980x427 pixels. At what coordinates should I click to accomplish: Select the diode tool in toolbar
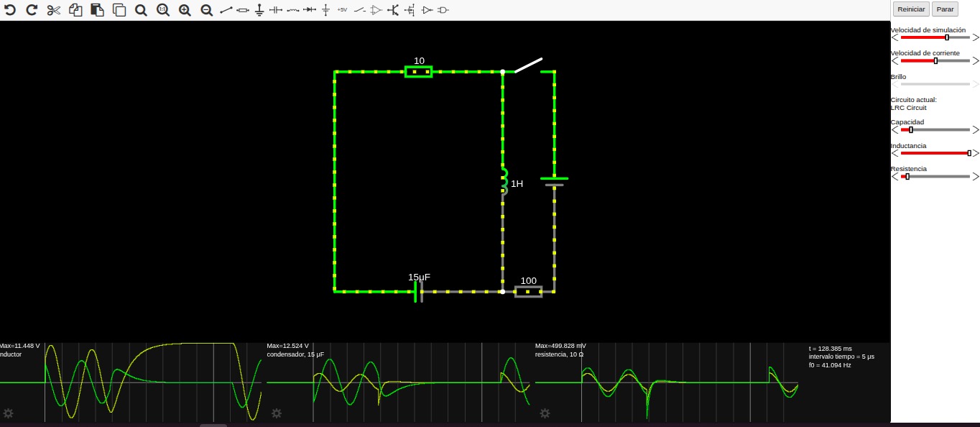pos(309,10)
